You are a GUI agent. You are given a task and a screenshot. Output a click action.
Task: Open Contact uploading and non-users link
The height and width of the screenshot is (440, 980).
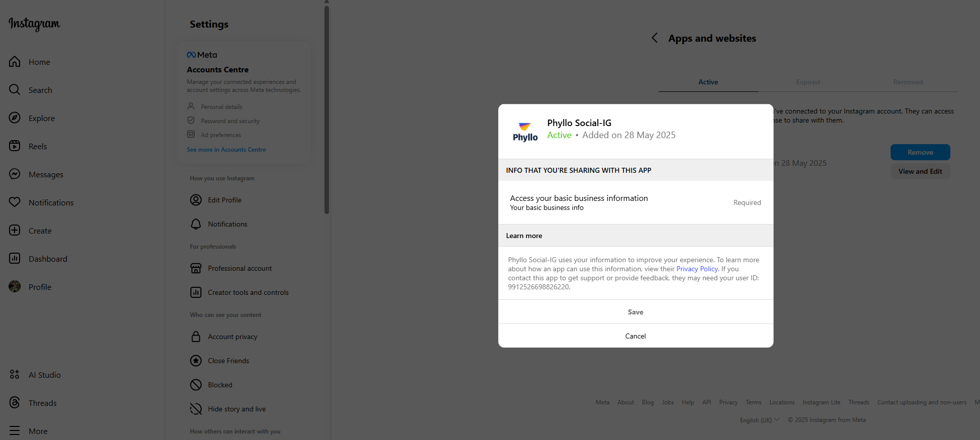[x=922, y=402]
